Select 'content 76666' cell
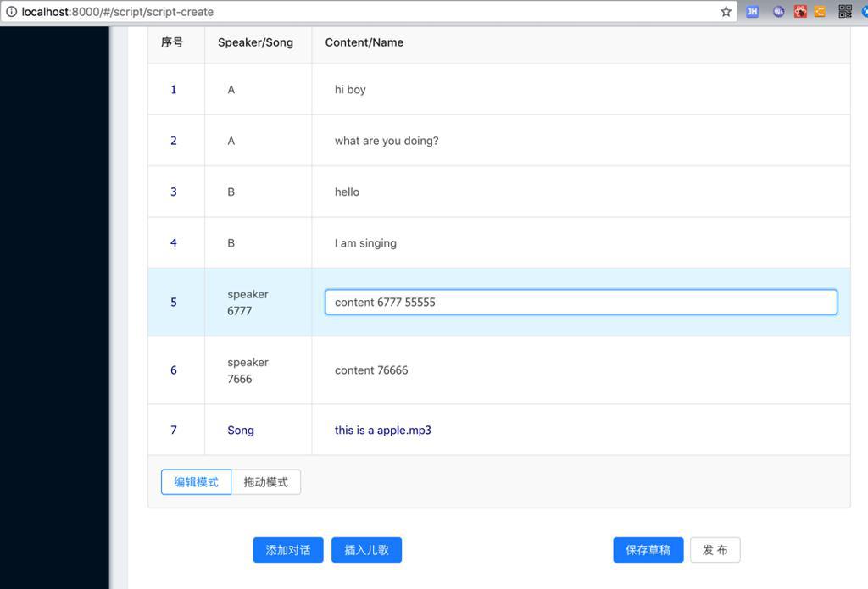Viewport: 868px width, 589px height. pos(581,370)
